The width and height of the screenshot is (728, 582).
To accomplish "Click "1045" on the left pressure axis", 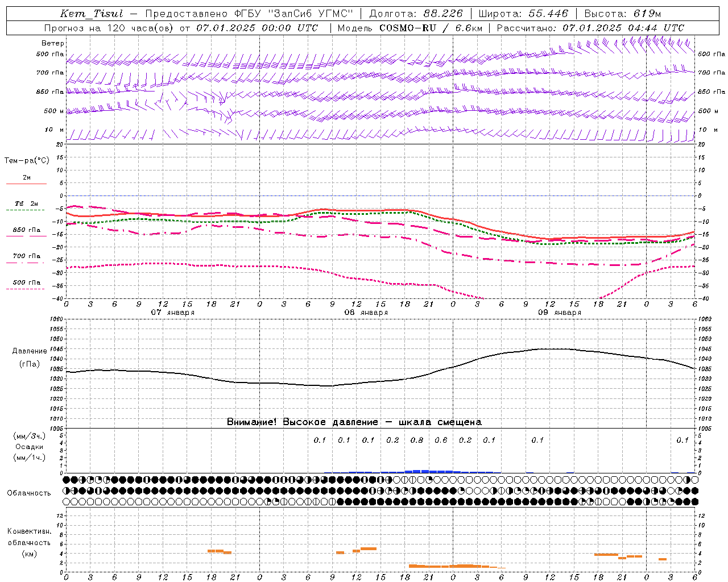I will 57,349.
